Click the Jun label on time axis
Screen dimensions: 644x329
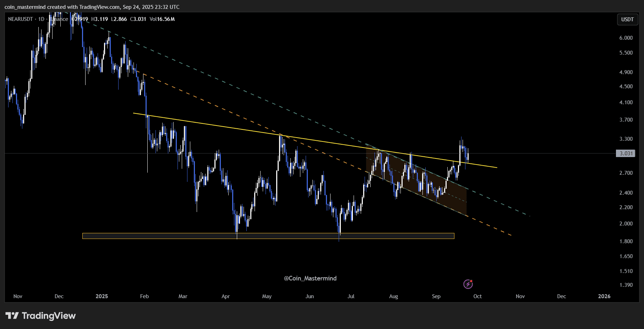(310, 296)
